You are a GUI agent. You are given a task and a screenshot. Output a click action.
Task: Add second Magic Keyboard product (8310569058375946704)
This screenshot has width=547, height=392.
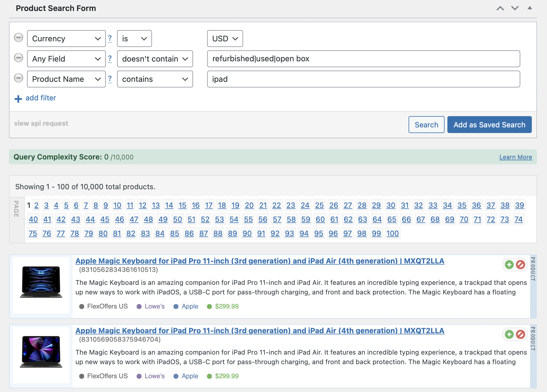(509, 334)
